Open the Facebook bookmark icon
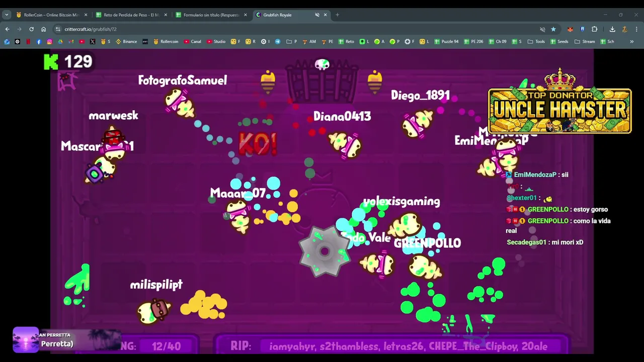 point(39,42)
